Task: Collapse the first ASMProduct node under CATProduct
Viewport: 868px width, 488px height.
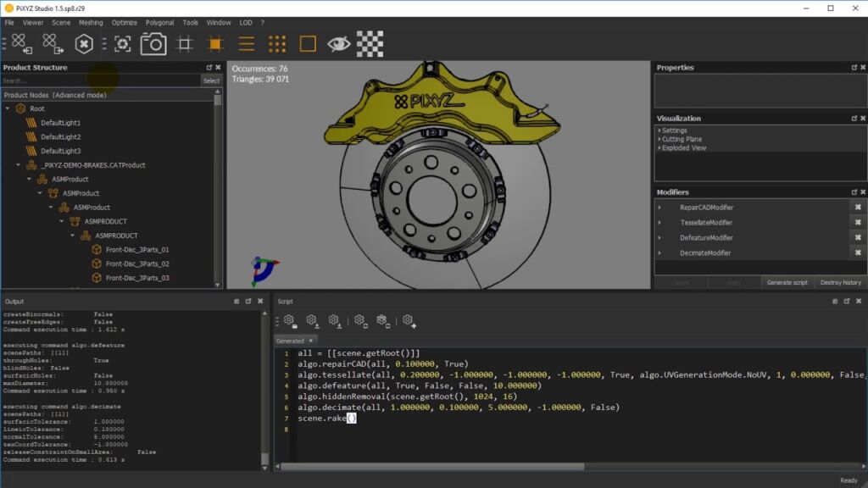Action: tap(30, 180)
